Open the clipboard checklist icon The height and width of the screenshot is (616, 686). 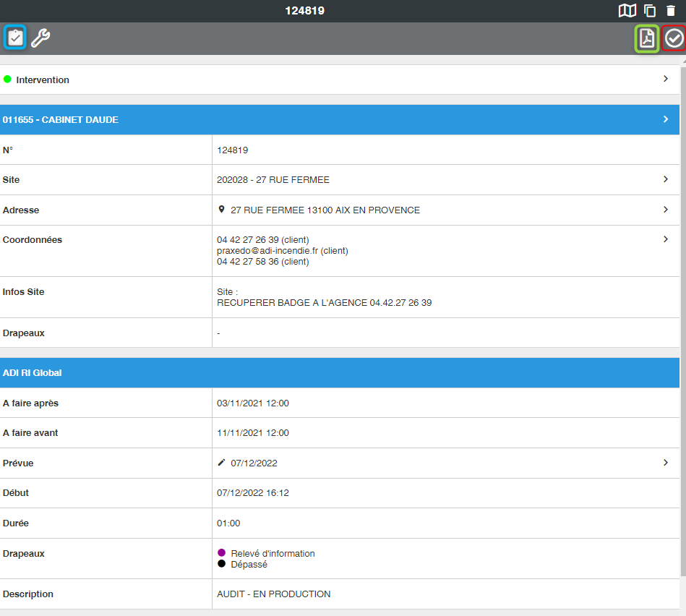coord(15,38)
